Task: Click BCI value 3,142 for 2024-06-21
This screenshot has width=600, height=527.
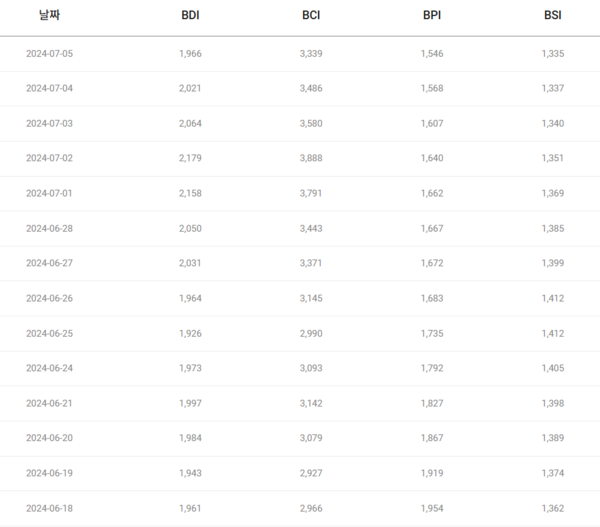Action: pyautogui.click(x=311, y=403)
